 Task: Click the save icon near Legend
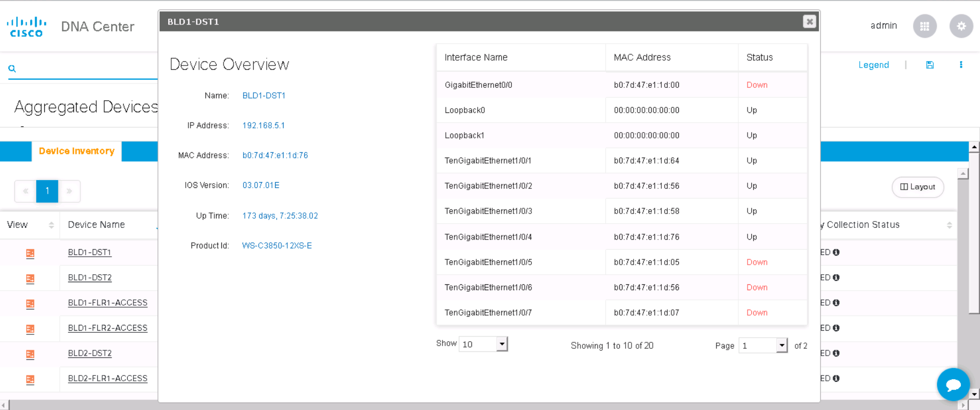[x=930, y=65]
